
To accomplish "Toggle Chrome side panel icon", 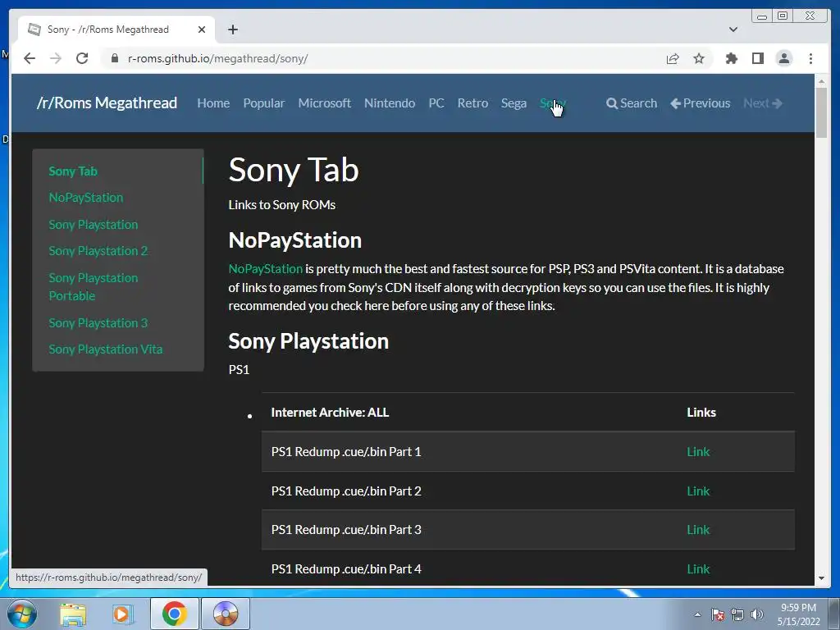I will [757, 58].
